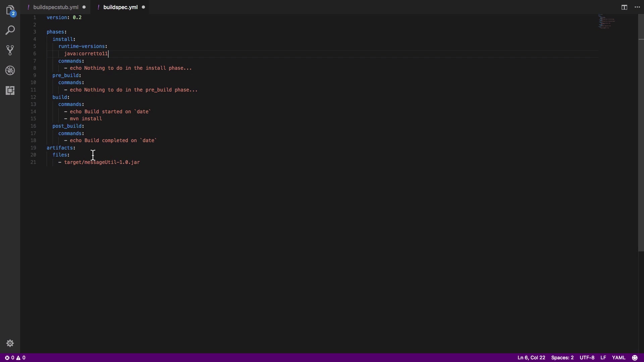
Task: Open the Debug panel icon
Action: click(x=10, y=70)
